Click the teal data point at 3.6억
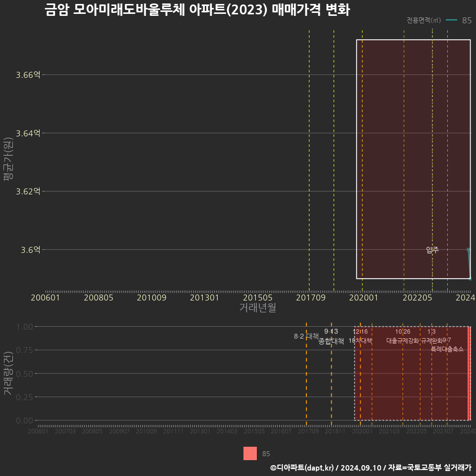Screen dimensions: 476x476 click(469, 249)
